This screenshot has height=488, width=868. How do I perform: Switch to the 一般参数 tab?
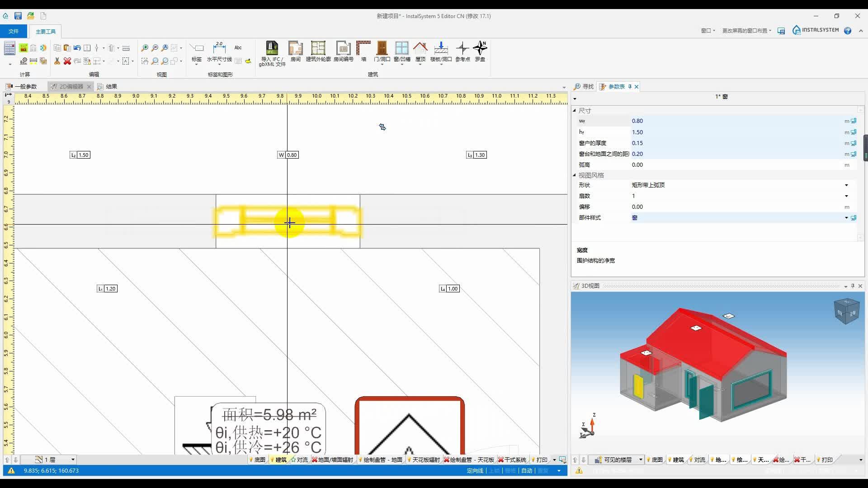coord(22,86)
